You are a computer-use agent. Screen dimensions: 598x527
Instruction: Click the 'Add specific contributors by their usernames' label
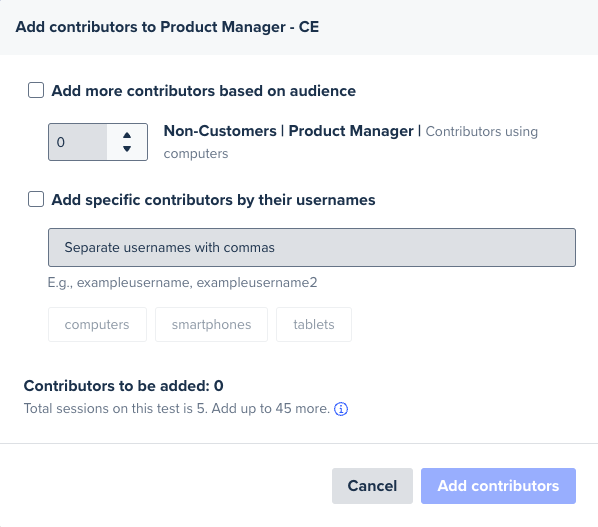pyautogui.click(x=214, y=200)
